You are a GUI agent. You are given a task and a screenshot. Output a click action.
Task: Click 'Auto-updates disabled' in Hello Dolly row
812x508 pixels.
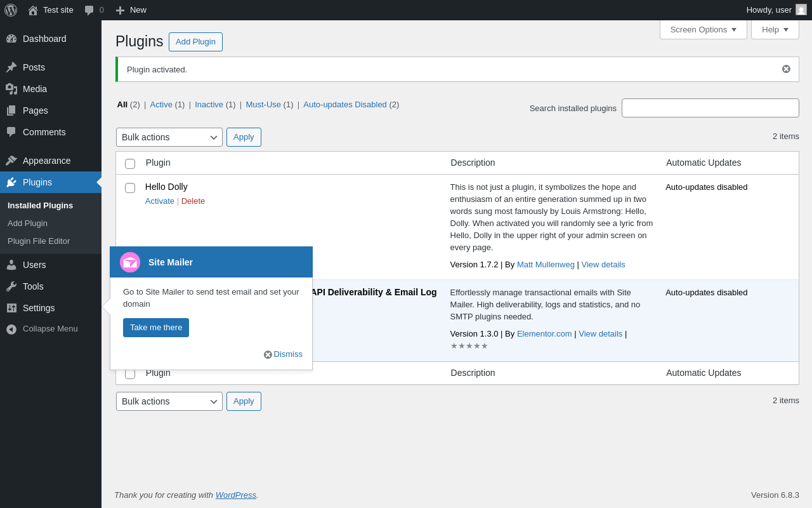pos(707,187)
